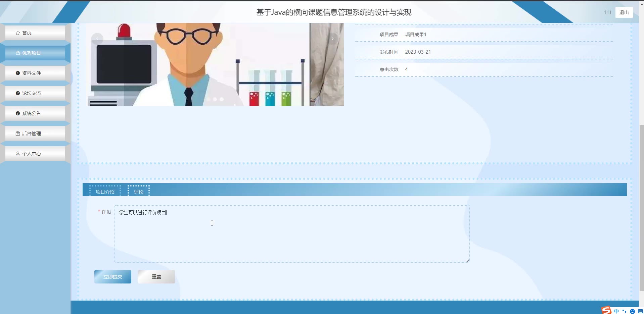This screenshot has height=314, width=644.
Task: Click the scientist carousel image
Action: tap(198, 64)
